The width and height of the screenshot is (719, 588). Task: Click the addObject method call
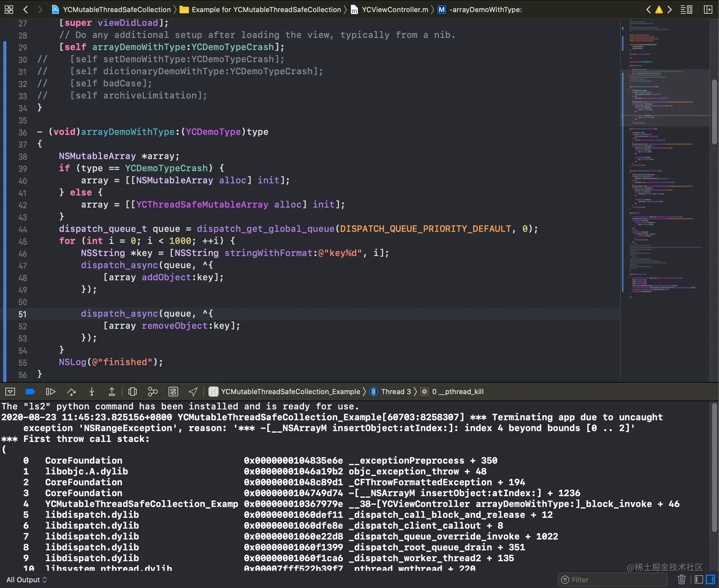click(166, 277)
